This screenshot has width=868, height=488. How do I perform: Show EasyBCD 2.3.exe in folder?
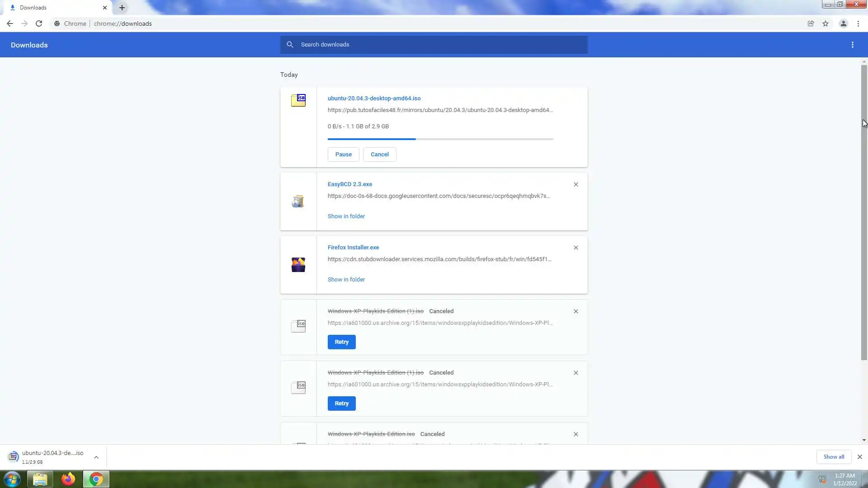pos(346,216)
